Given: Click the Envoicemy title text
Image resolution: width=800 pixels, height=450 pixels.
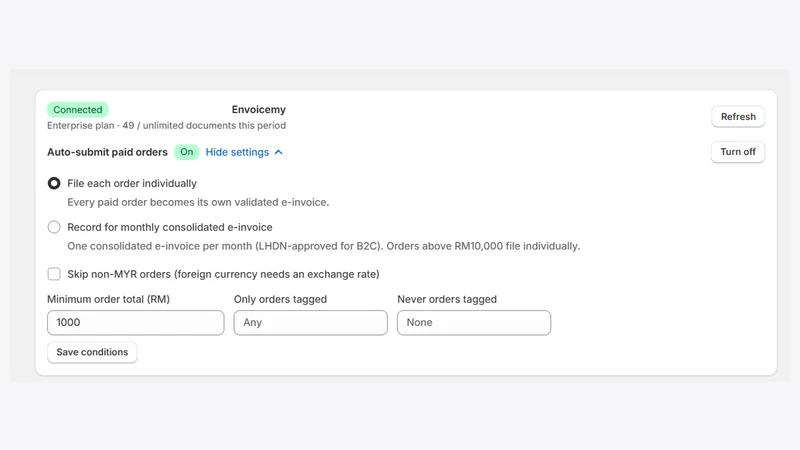Looking at the screenshot, I should click(259, 110).
